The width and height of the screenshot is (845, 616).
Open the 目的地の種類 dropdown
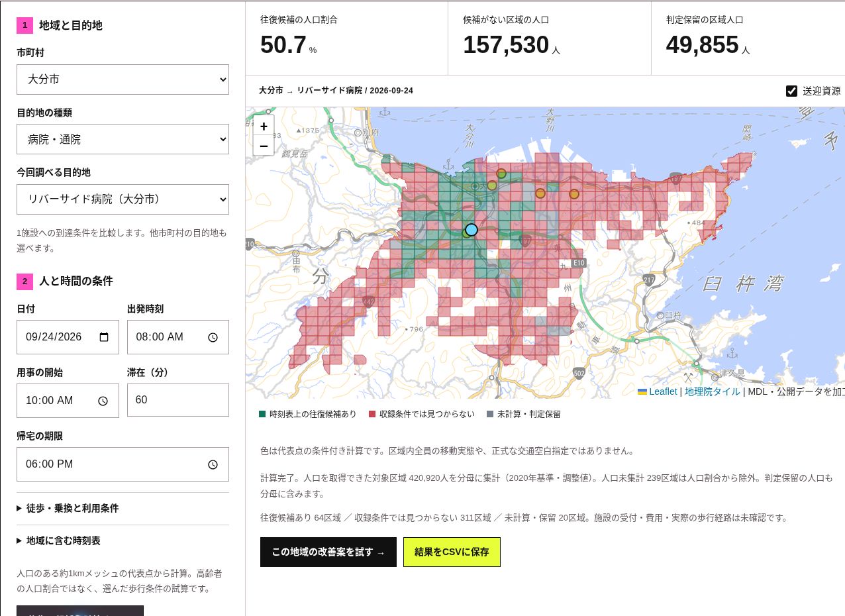pos(123,139)
